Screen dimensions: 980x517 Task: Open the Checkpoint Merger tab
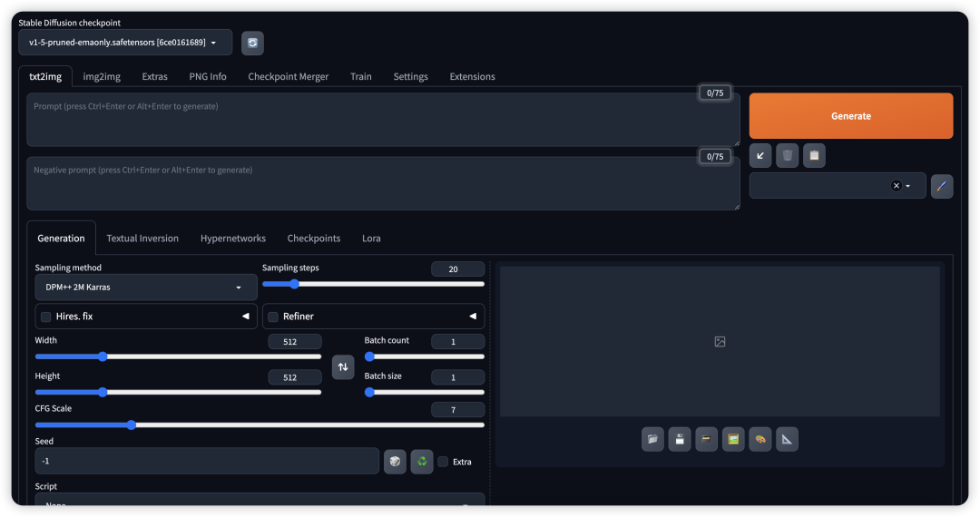(289, 76)
